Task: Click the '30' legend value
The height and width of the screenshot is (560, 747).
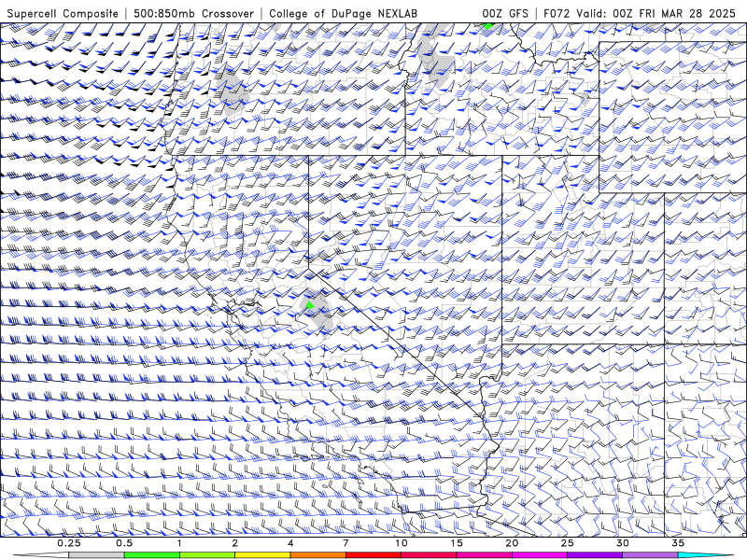Action: 622,543
